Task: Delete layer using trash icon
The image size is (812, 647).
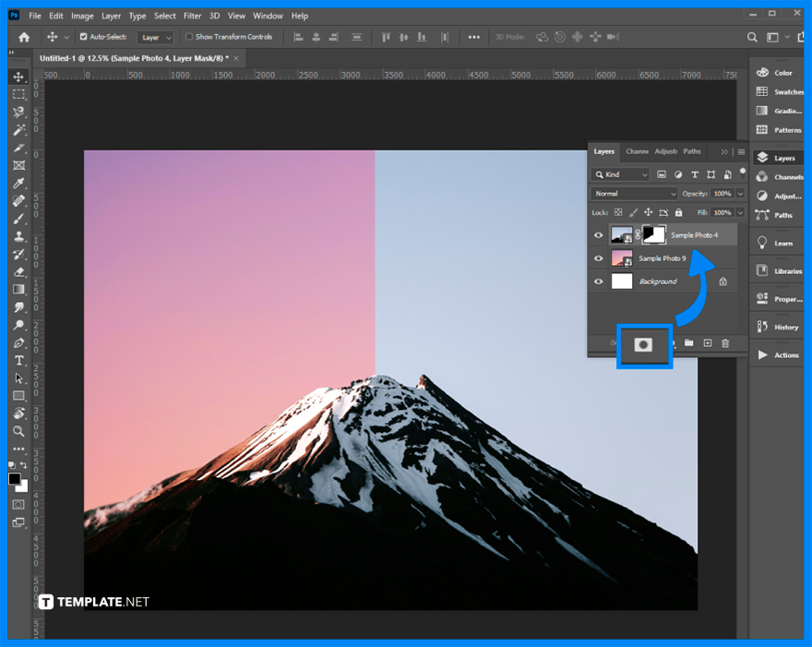Action: [x=724, y=342]
